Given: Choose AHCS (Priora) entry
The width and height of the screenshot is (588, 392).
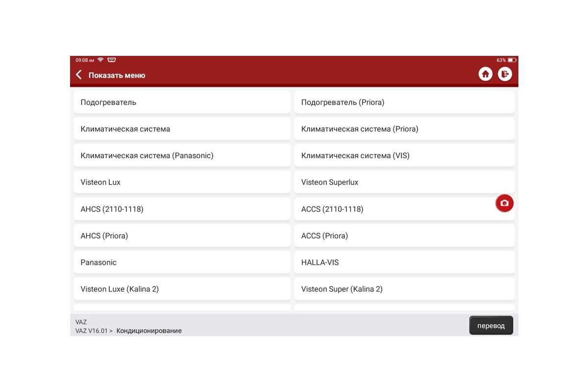Looking at the screenshot, I should pyautogui.click(x=182, y=236).
